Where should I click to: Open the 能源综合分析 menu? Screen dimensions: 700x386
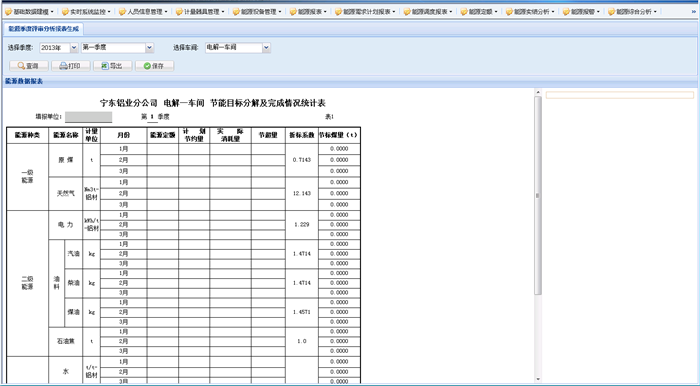tap(633, 12)
